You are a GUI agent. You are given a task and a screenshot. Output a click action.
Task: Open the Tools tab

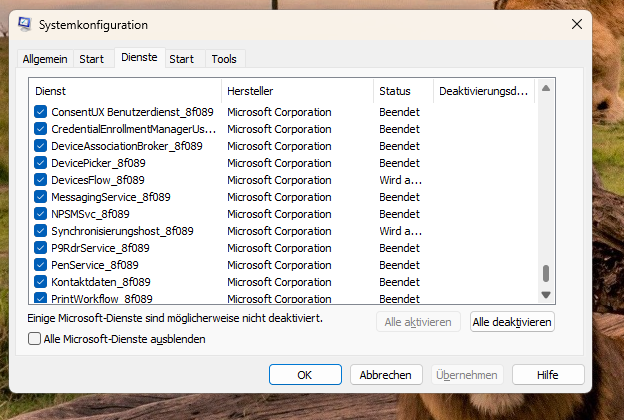(x=223, y=59)
